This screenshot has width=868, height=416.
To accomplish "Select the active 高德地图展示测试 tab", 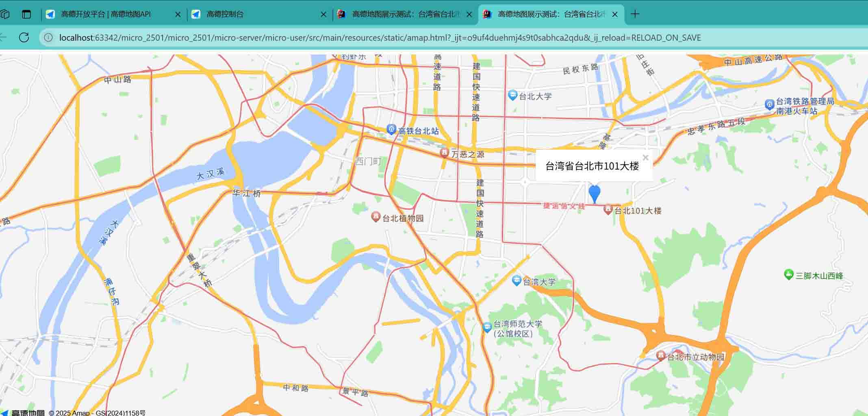I will [x=551, y=14].
